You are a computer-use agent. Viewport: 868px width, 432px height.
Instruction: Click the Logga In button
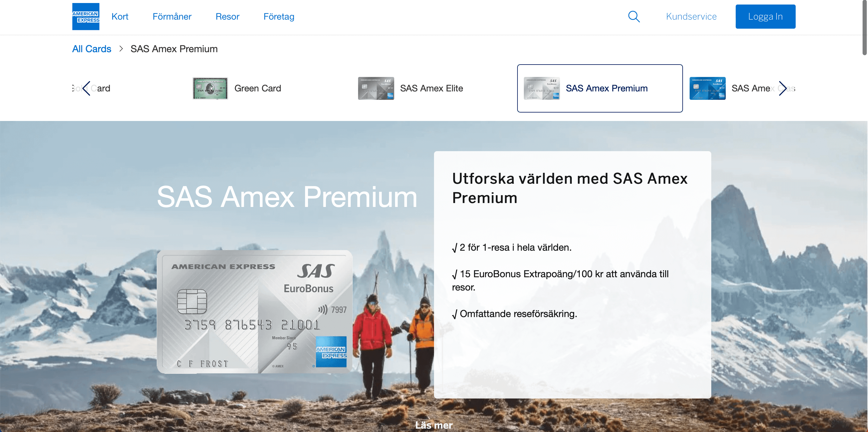click(x=765, y=17)
